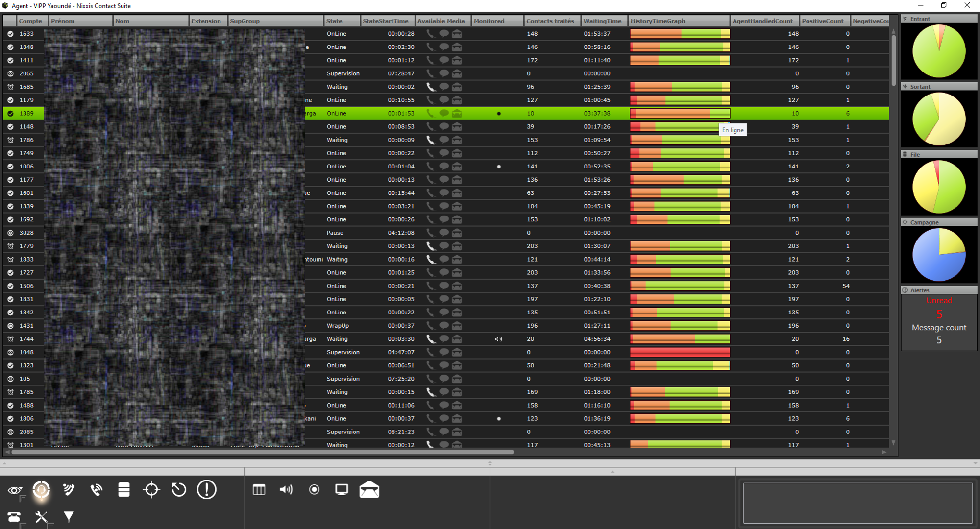Click the speaker listen icon

[286, 490]
